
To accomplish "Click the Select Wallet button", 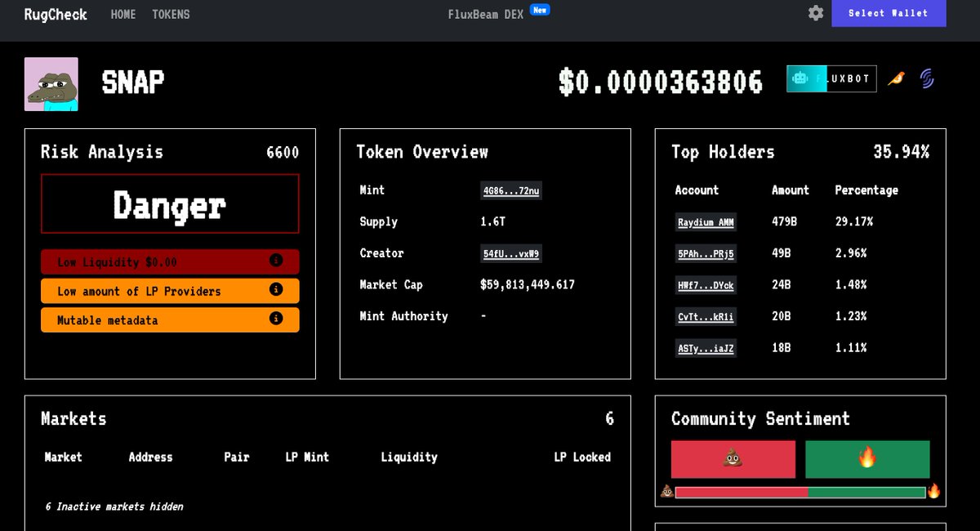I will pyautogui.click(x=889, y=13).
